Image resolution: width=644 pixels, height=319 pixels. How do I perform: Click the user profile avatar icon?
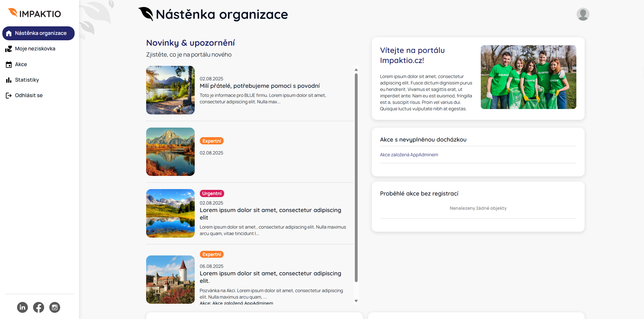[583, 14]
